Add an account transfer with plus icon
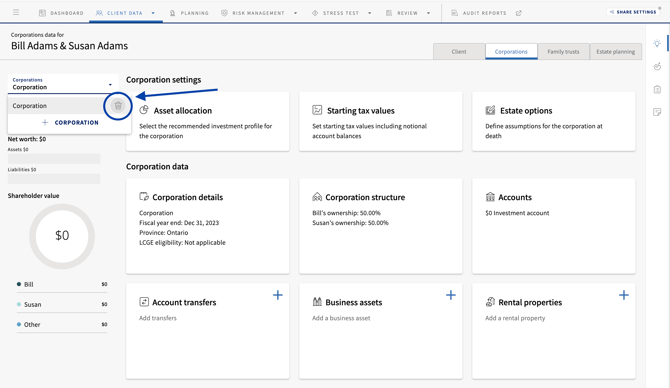 pos(278,295)
